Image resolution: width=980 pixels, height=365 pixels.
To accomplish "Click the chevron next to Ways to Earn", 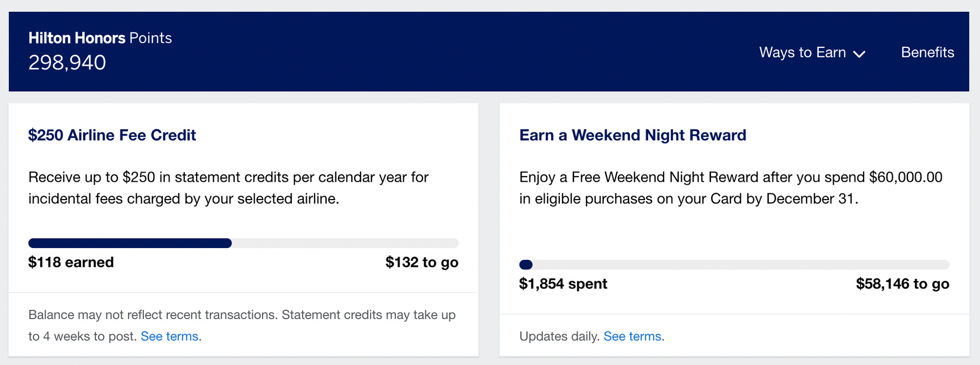I will click(860, 53).
